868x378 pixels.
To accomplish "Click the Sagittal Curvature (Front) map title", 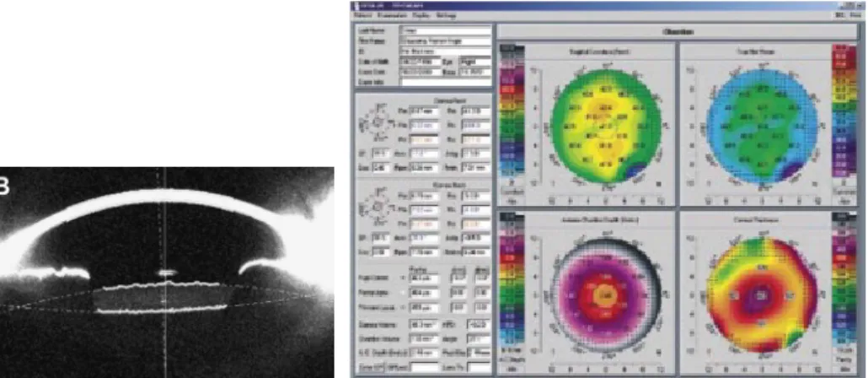I will 601,51.
